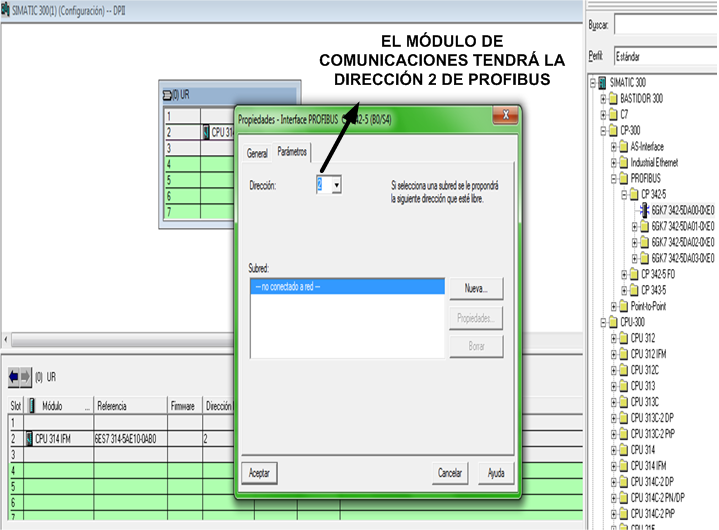719x530 pixels.
Task: Expand the Industrial Ethernet folder
Action: pos(614,163)
